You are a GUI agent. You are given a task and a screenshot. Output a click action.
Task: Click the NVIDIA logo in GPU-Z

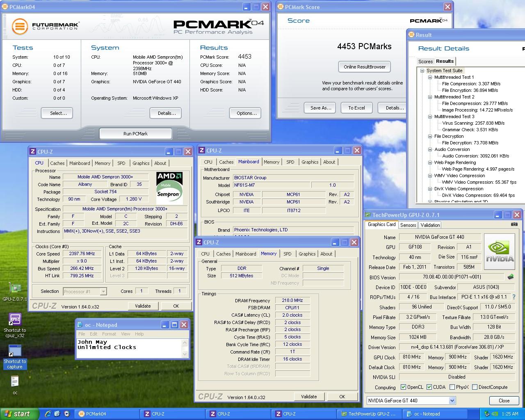click(x=500, y=251)
